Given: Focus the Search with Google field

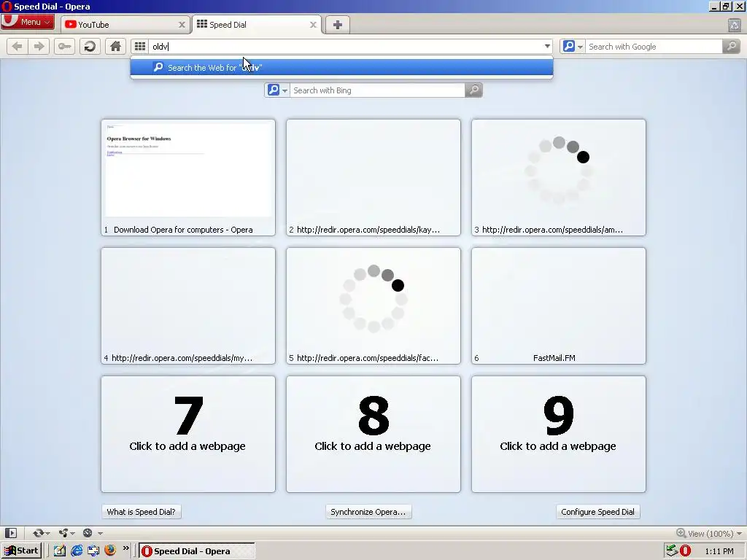Looking at the screenshot, I should (x=654, y=46).
